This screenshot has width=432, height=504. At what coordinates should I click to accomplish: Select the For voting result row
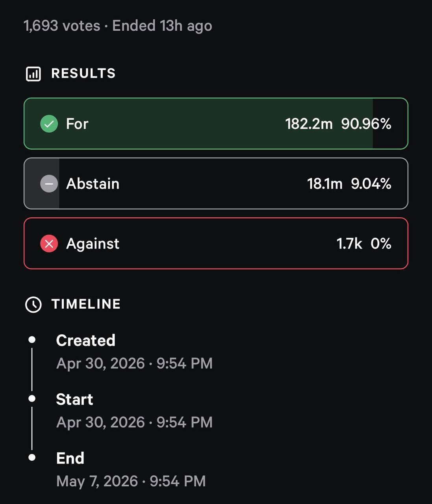pyautogui.click(x=216, y=124)
